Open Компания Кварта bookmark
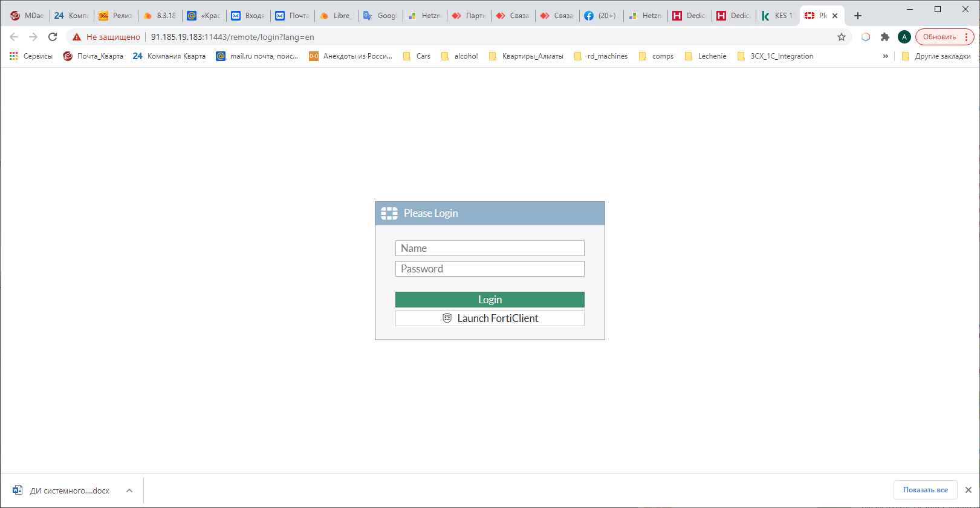Image resolution: width=980 pixels, height=508 pixels. (169, 56)
